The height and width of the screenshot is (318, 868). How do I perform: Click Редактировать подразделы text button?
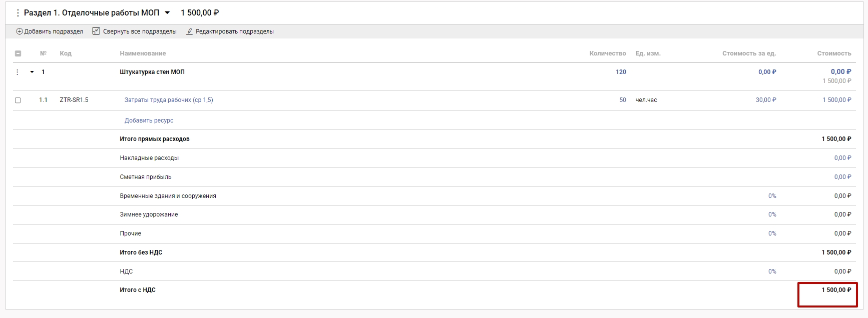coord(234,31)
